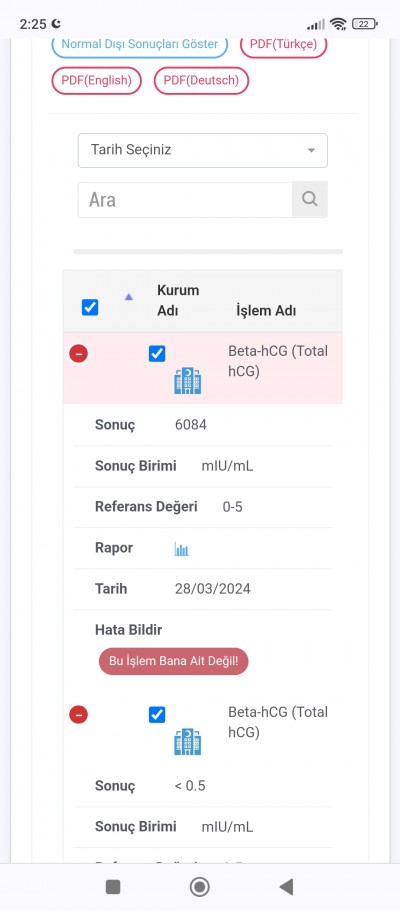Click the PDF(Deutsch) button
The height and width of the screenshot is (911, 400).
(201, 81)
